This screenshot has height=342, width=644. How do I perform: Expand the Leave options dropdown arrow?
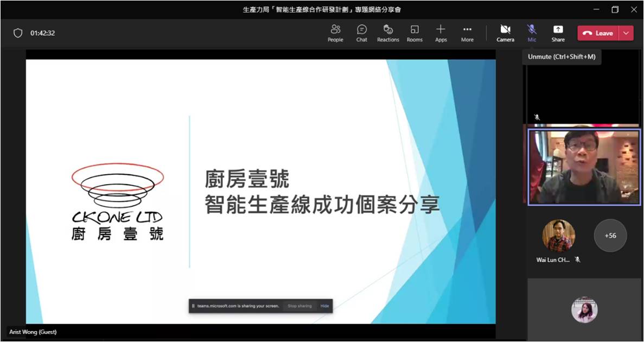tap(626, 33)
